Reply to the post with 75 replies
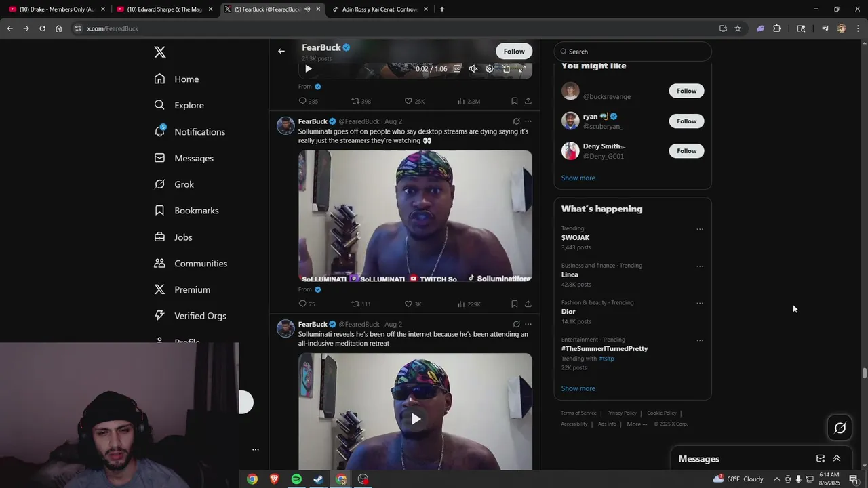 click(x=307, y=304)
